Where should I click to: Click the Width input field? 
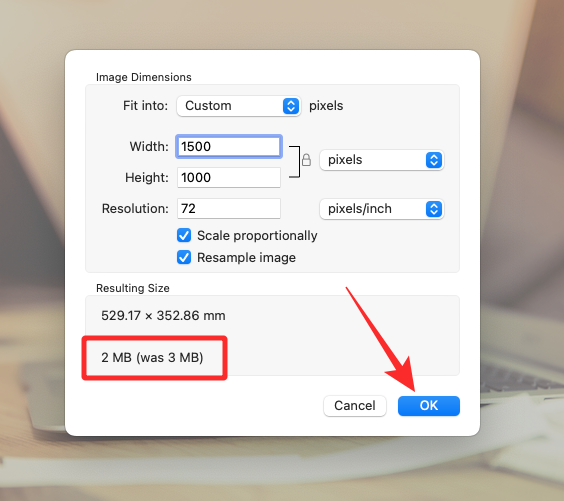pos(229,146)
